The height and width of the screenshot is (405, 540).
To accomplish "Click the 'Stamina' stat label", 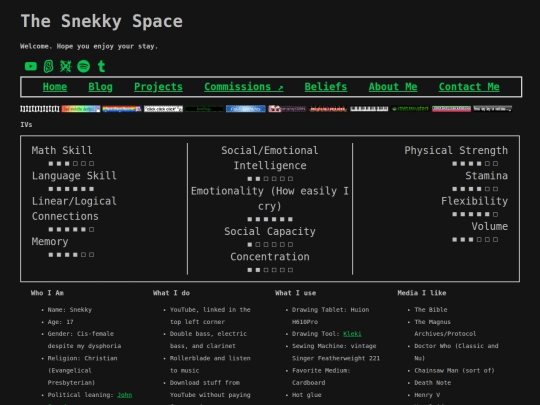I will click(486, 176).
